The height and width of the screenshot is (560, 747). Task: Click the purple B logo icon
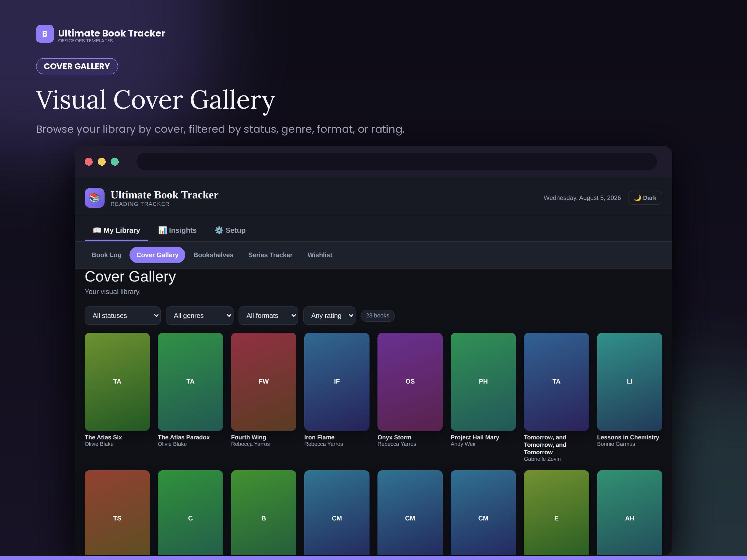45,34
